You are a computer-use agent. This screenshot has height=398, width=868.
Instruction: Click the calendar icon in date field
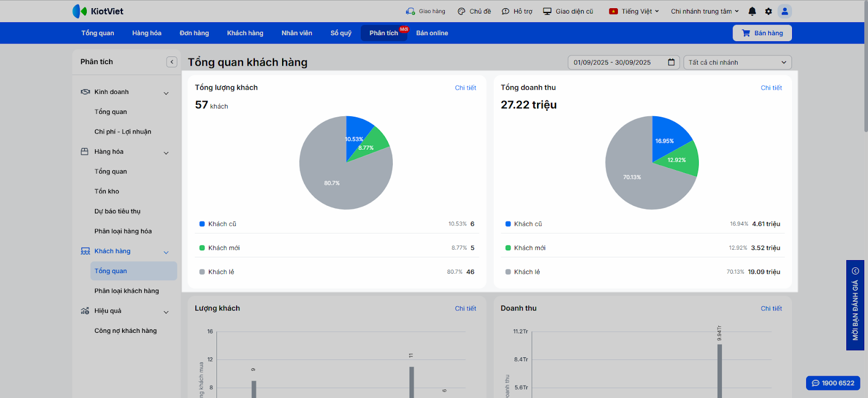click(x=671, y=62)
